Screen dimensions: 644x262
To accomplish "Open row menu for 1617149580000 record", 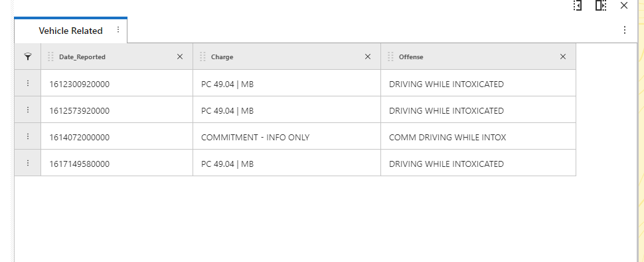I will (27, 163).
